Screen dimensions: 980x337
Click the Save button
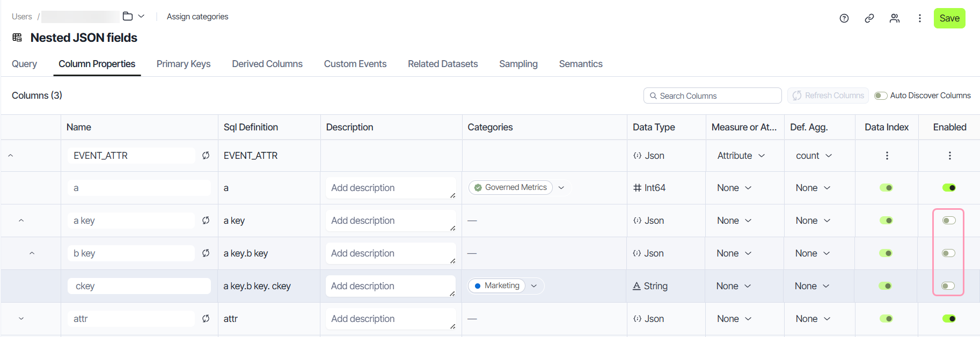click(x=949, y=18)
